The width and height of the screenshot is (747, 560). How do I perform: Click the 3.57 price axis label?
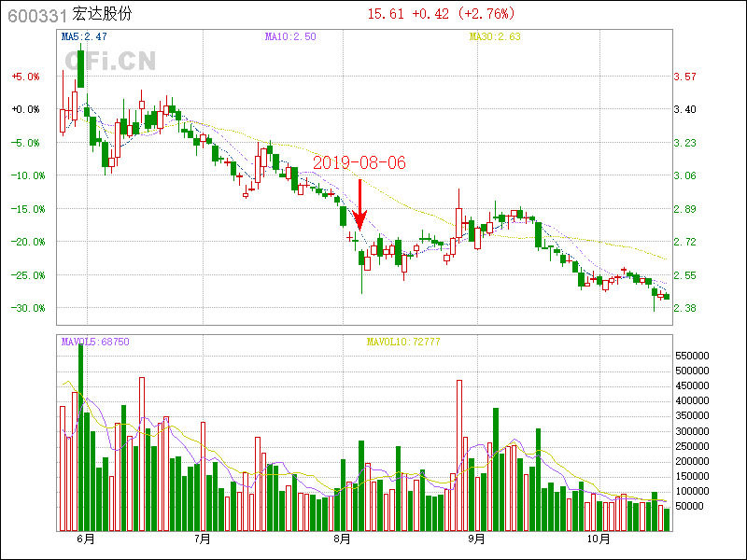point(684,77)
